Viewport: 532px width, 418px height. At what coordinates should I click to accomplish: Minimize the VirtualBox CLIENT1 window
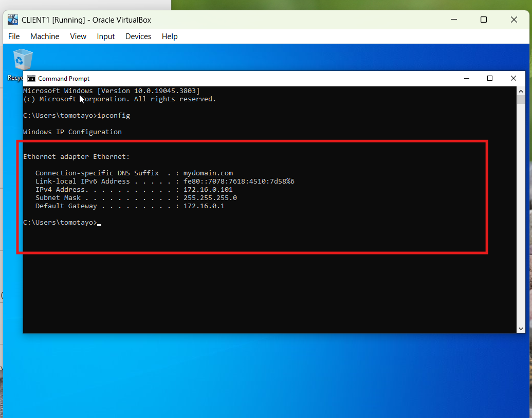pos(454,20)
